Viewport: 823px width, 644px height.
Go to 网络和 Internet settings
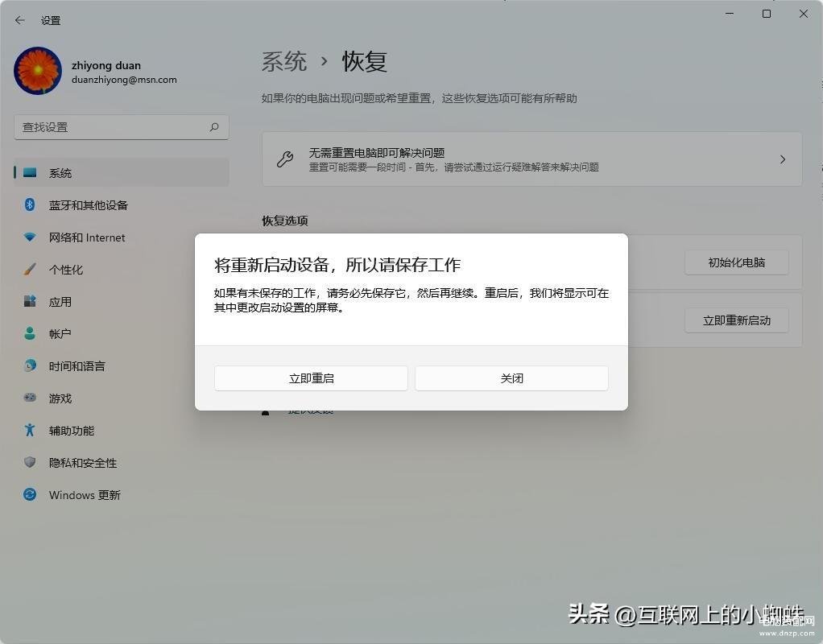pos(122,237)
